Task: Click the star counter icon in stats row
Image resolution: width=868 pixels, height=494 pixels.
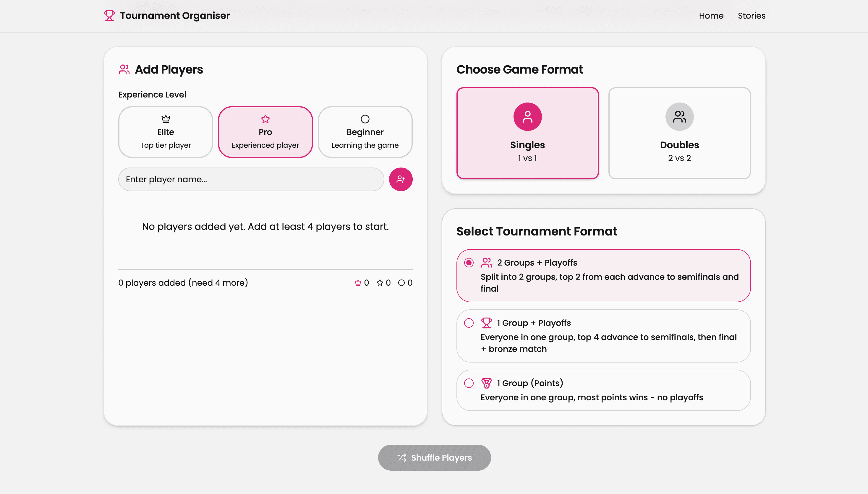Action: pos(380,282)
